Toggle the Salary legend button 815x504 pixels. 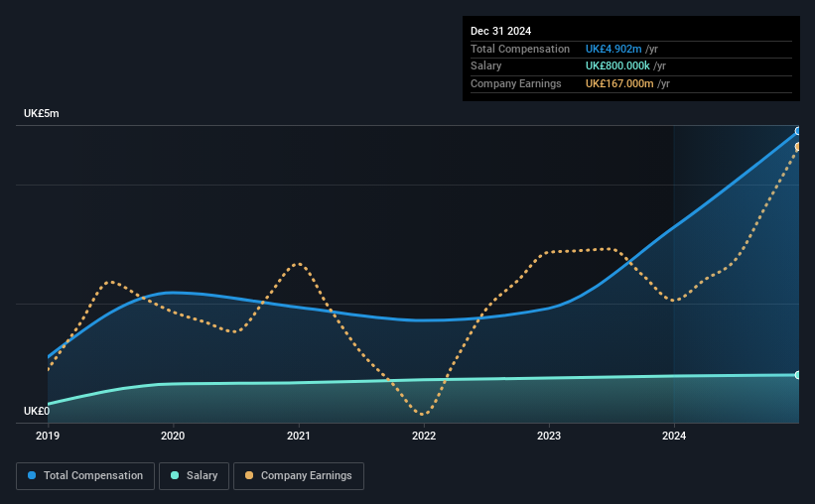pos(194,476)
